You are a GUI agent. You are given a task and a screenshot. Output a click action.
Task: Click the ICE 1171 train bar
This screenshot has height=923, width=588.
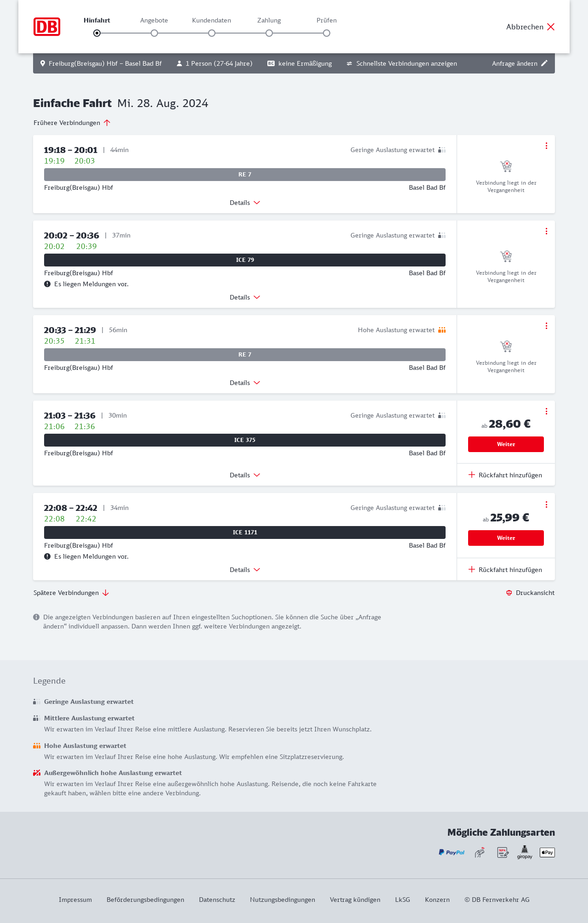pos(245,532)
